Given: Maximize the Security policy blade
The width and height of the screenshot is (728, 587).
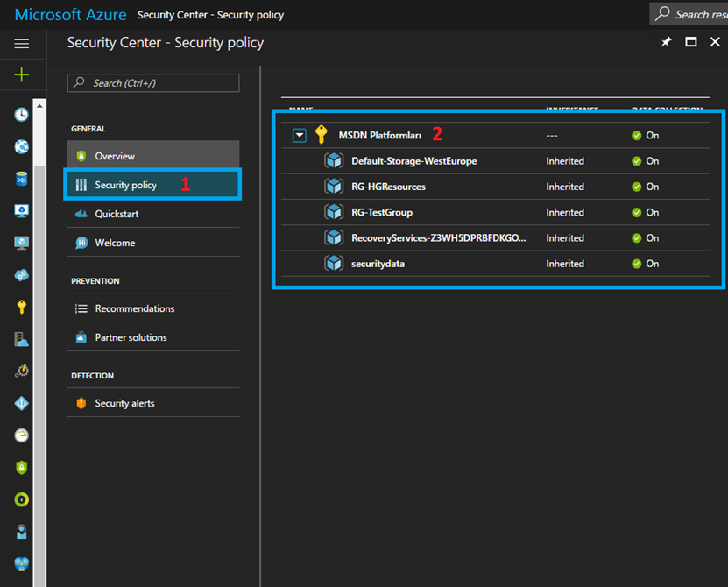Looking at the screenshot, I should tap(691, 42).
